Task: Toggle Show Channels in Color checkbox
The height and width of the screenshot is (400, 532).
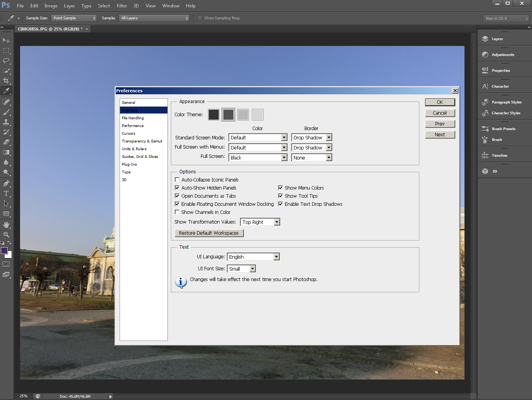Action: pos(177,212)
